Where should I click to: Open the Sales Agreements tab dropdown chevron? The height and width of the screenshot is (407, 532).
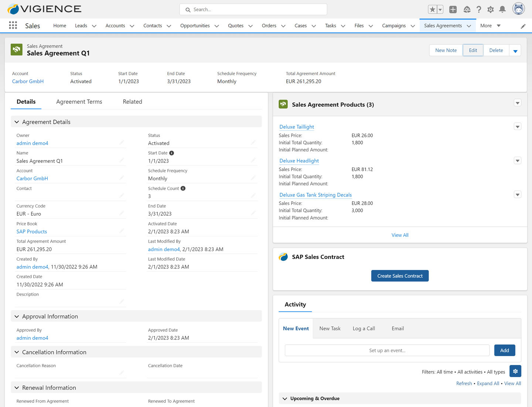469,26
